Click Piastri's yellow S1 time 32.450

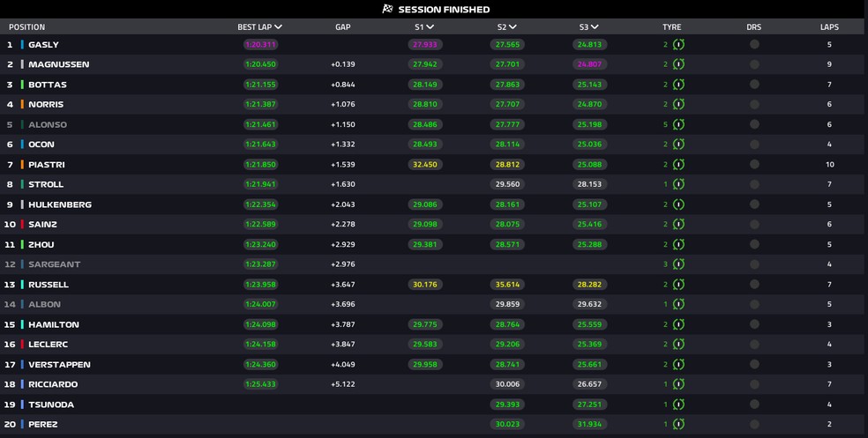424,164
